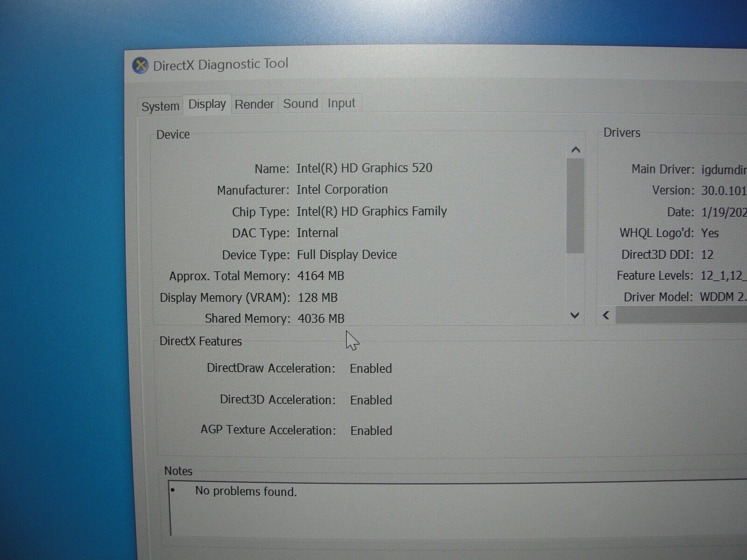The width and height of the screenshot is (747, 560).
Task: Click the 'DirectX Diagnostic Tool' window title
Action: pos(220,64)
